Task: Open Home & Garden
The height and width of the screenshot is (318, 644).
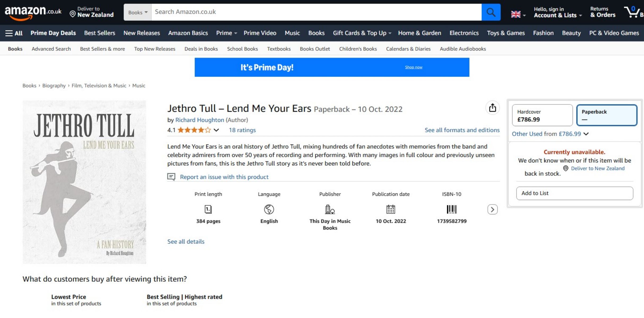Action: point(419,33)
